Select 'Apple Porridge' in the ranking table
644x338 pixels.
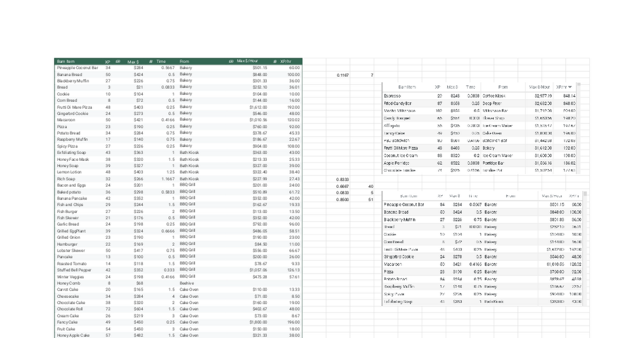(397, 162)
